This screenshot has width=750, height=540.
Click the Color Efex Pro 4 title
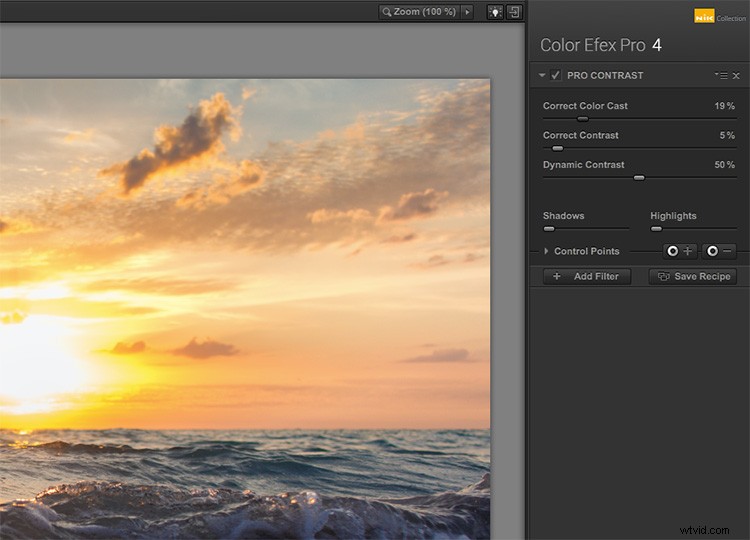(601, 45)
